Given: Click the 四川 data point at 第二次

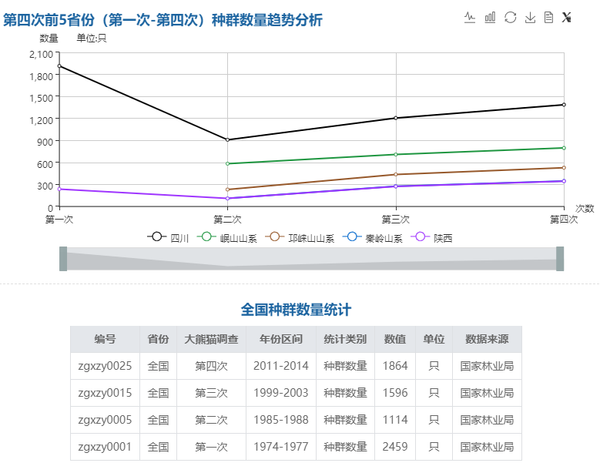Looking at the screenshot, I should (x=228, y=140).
